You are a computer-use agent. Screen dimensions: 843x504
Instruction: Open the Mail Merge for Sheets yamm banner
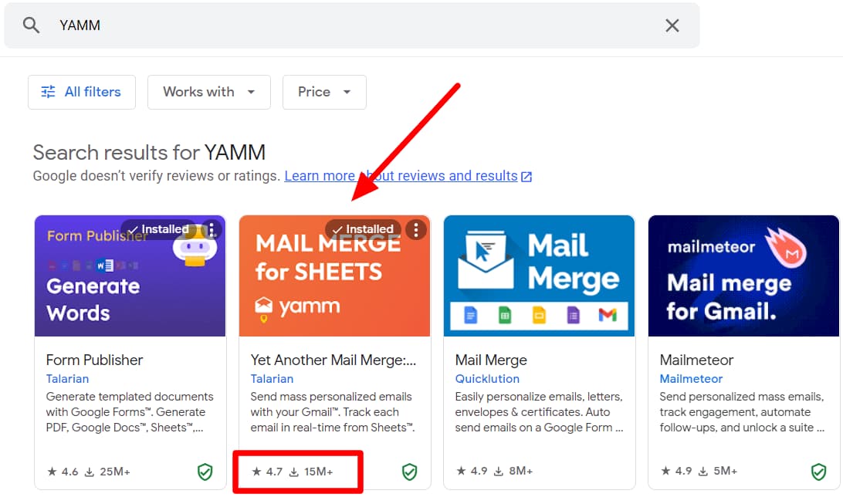[x=334, y=276]
